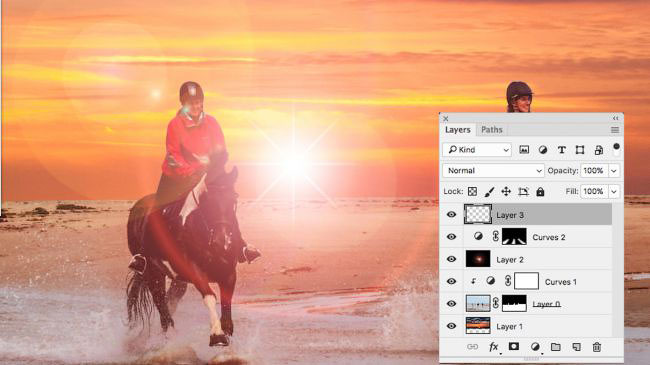Select Layer 0 black mask thumbnail
Image resolution: width=650 pixels, height=365 pixels.
(514, 303)
